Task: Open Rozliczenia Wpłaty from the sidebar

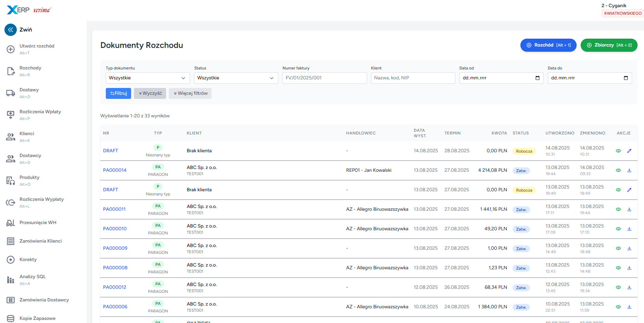Action: coord(11,115)
